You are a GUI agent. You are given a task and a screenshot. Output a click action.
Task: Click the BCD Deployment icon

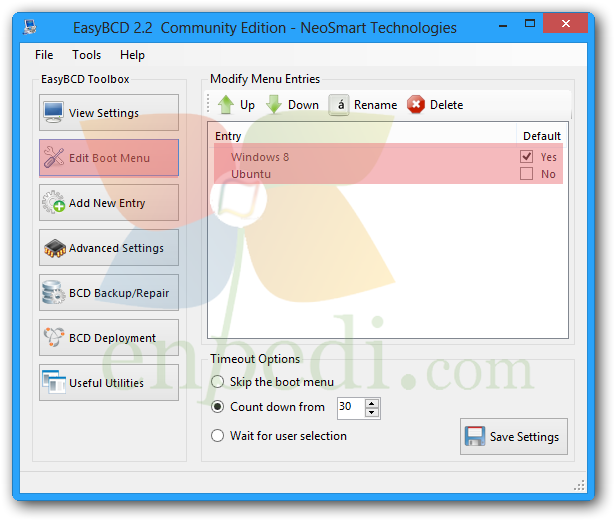[54, 337]
